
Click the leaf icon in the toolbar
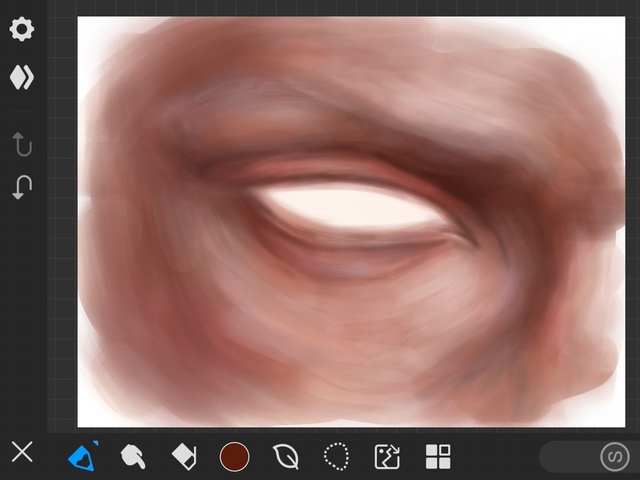[x=286, y=457]
